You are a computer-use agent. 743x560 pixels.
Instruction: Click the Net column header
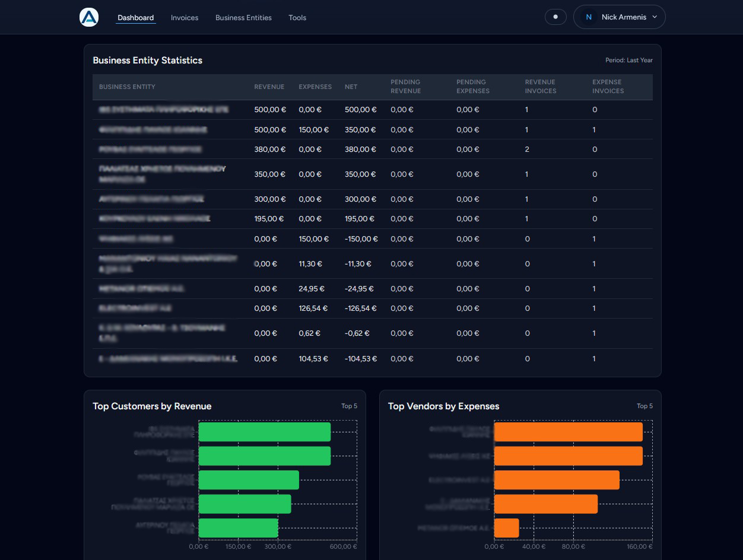click(x=351, y=87)
